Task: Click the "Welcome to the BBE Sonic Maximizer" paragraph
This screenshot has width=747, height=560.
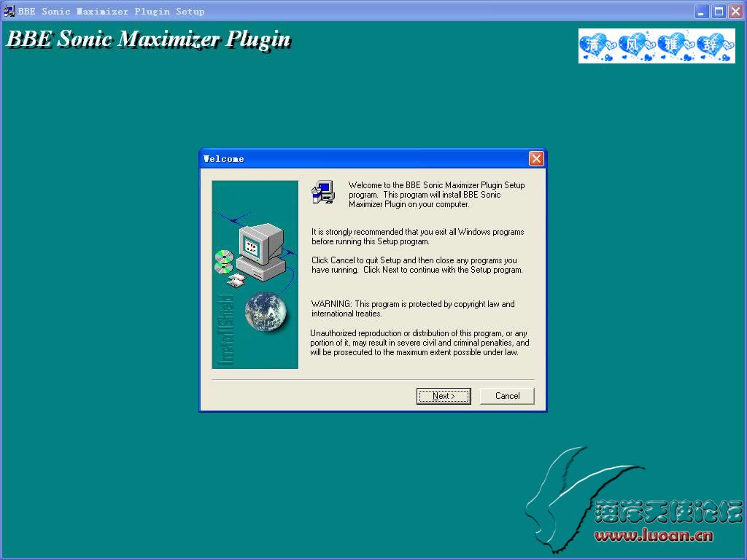Action: [436, 194]
